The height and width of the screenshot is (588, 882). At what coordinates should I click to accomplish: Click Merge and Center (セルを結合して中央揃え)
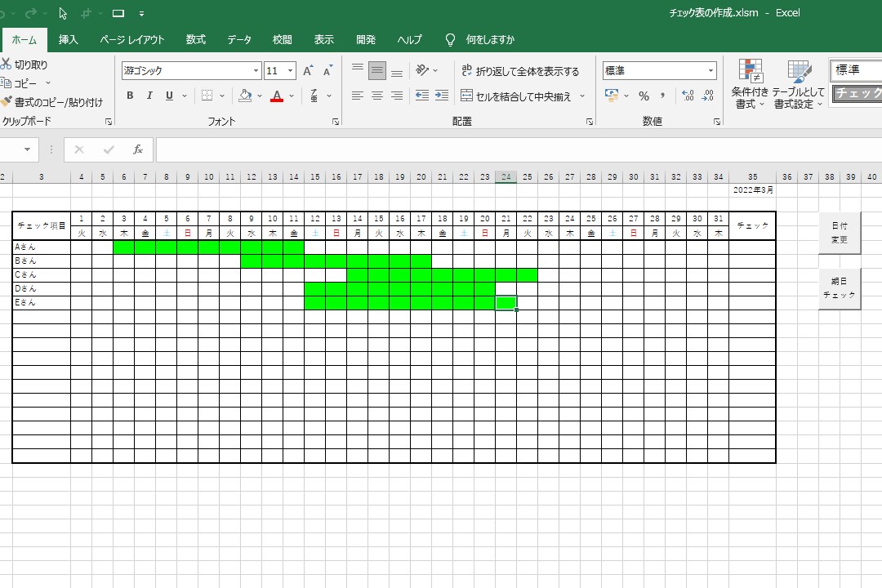point(516,96)
